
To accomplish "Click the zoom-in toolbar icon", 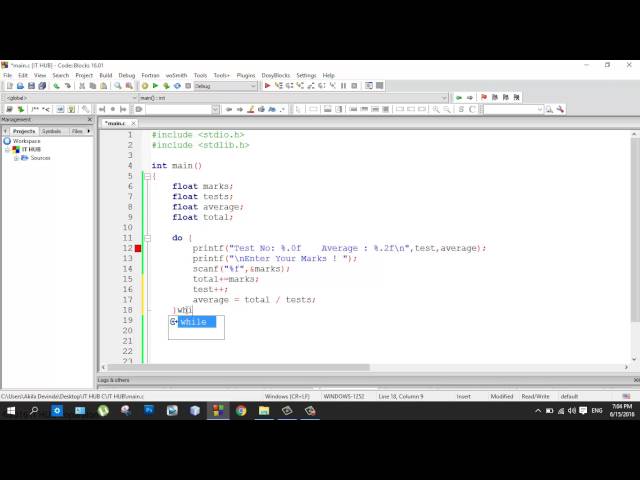I will 436,109.
